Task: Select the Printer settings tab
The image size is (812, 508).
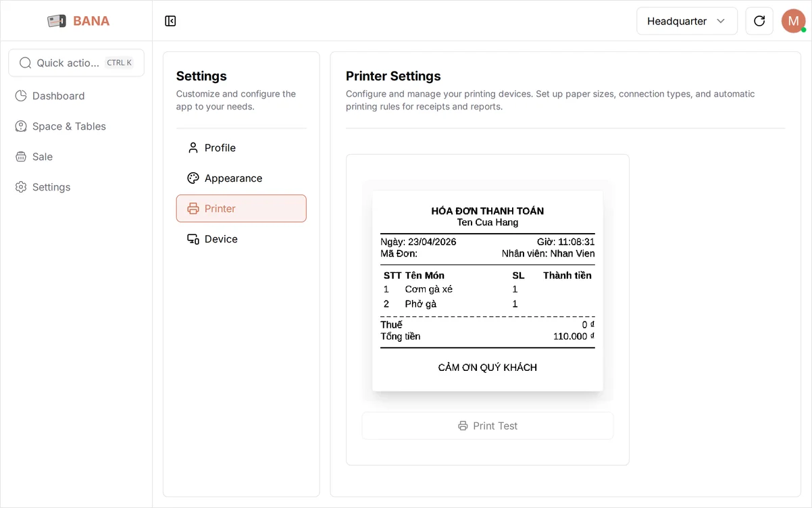Action: point(241,209)
